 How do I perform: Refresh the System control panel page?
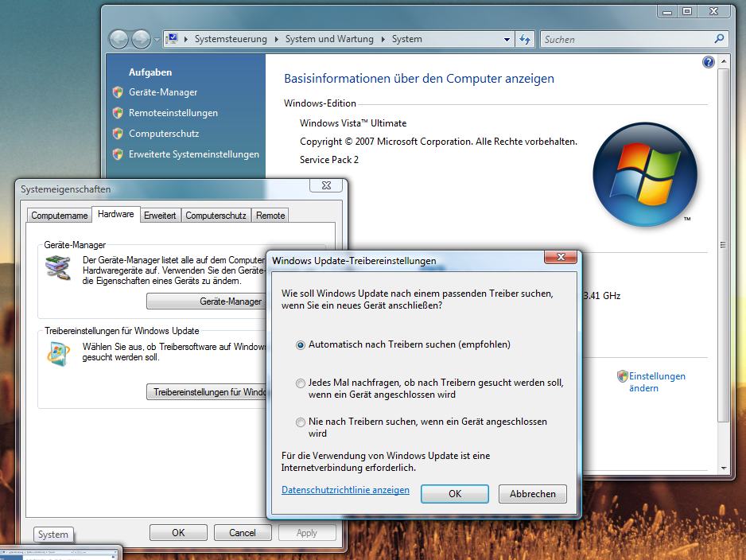(x=525, y=39)
